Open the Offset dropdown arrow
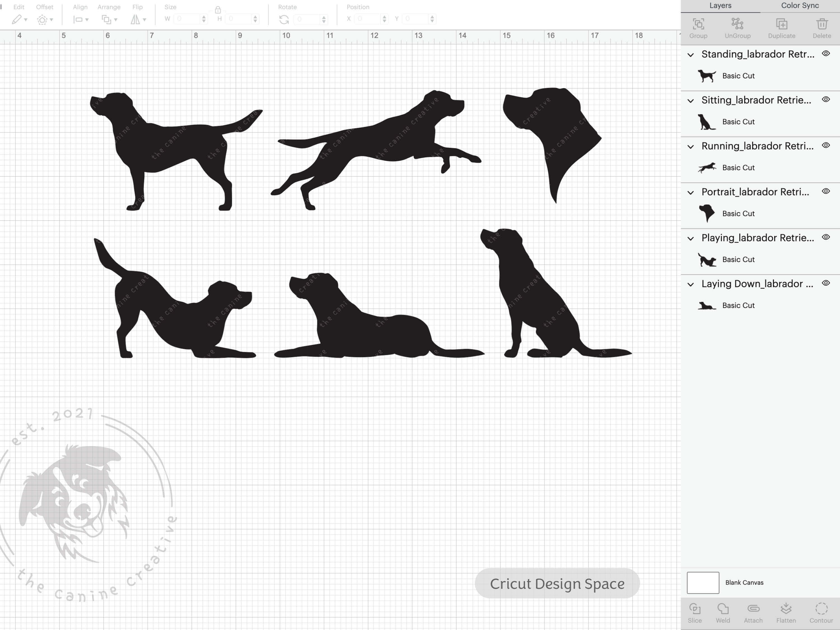The height and width of the screenshot is (630, 840). (51, 20)
